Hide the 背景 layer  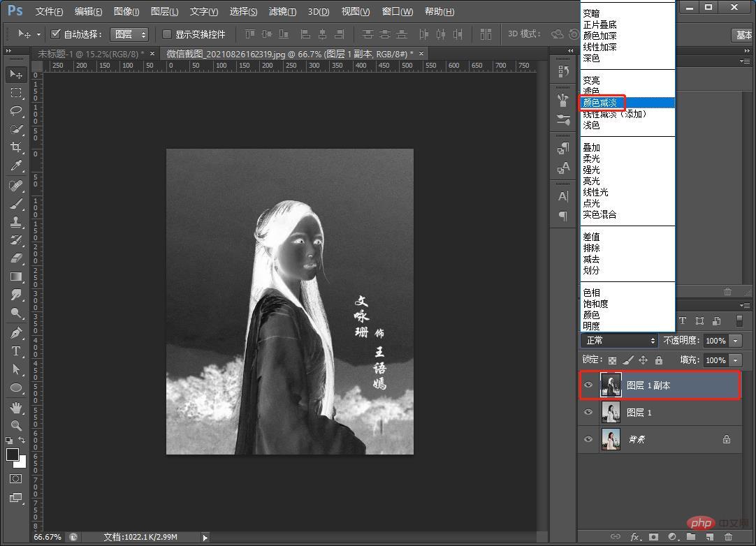click(588, 439)
